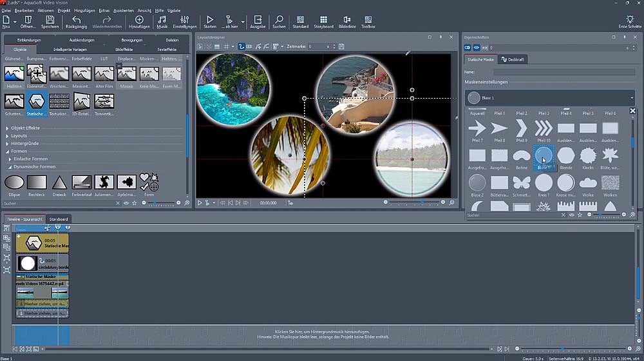Pick the Dreieck shape icon

tap(59, 182)
